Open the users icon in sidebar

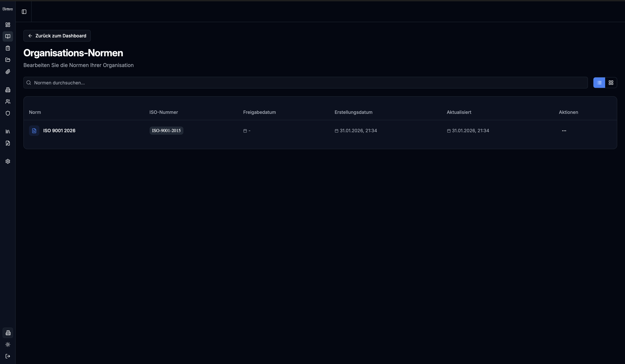tap(8, 102)
